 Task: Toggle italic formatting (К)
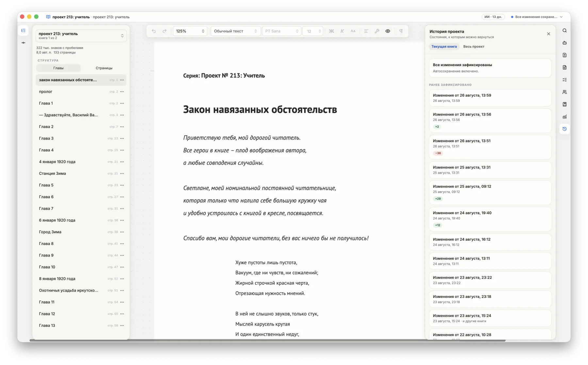(342, 31)
